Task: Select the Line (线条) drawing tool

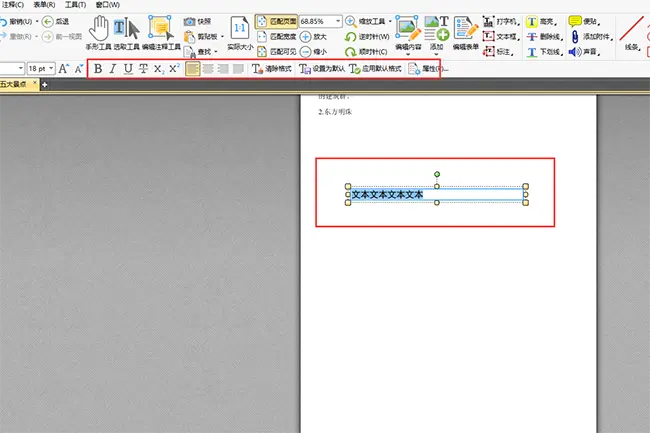Action: pos(631,33)
